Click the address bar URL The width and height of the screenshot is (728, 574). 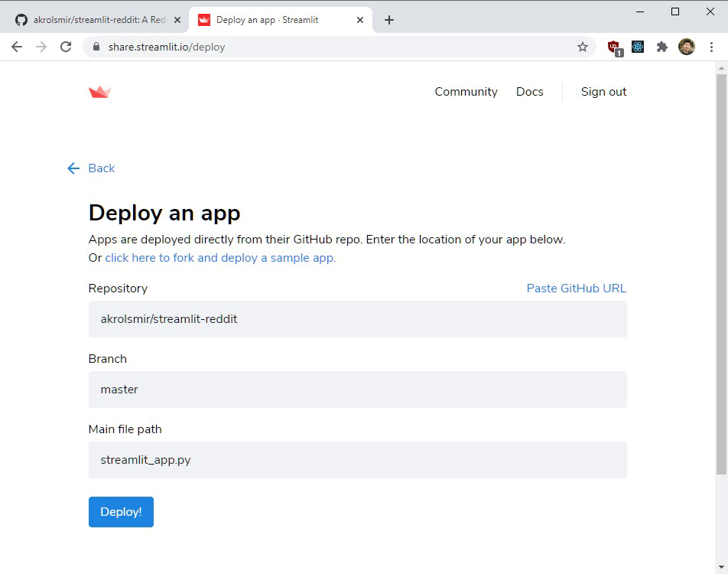coord(167,47)
